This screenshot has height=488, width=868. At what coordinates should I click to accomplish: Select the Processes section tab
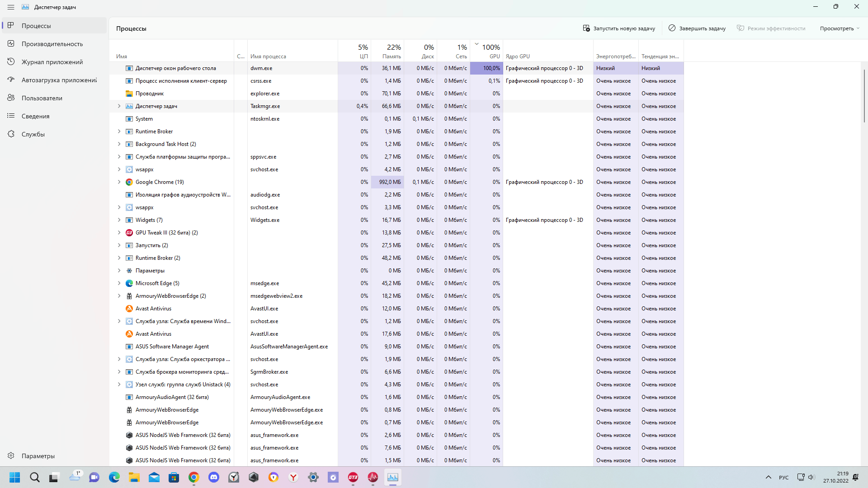(36, 26)
